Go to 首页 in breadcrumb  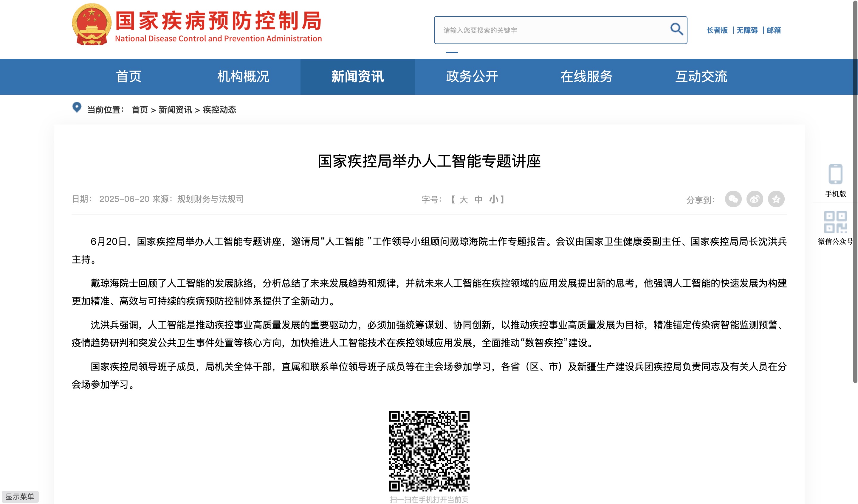140,110
